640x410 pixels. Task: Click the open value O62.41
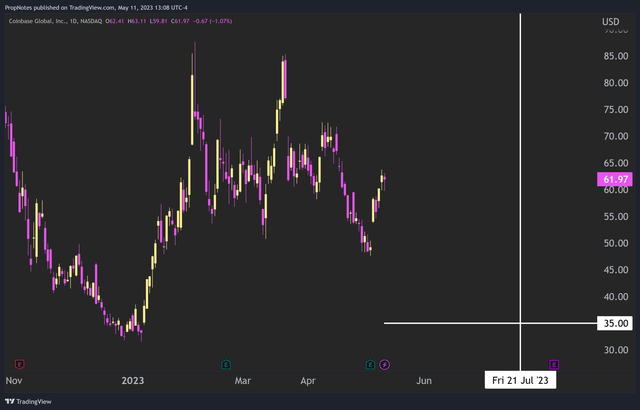[115, 21]
